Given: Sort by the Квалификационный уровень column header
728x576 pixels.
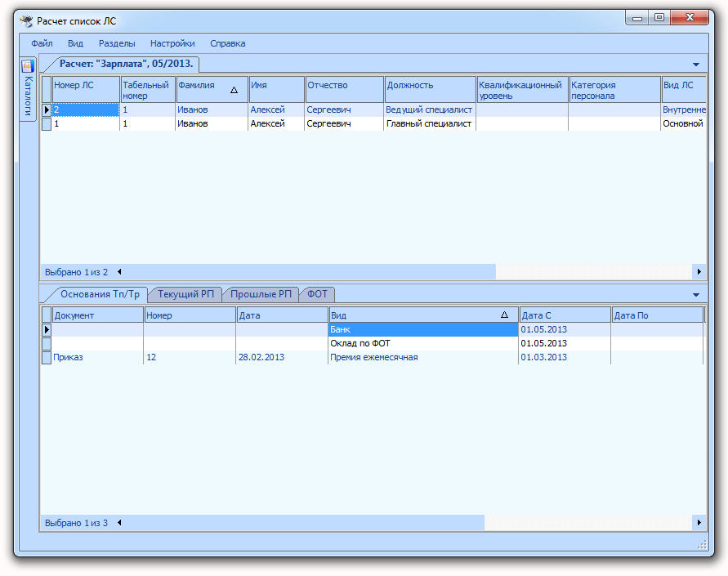Looking at the screenshot, I should [522, 89].
